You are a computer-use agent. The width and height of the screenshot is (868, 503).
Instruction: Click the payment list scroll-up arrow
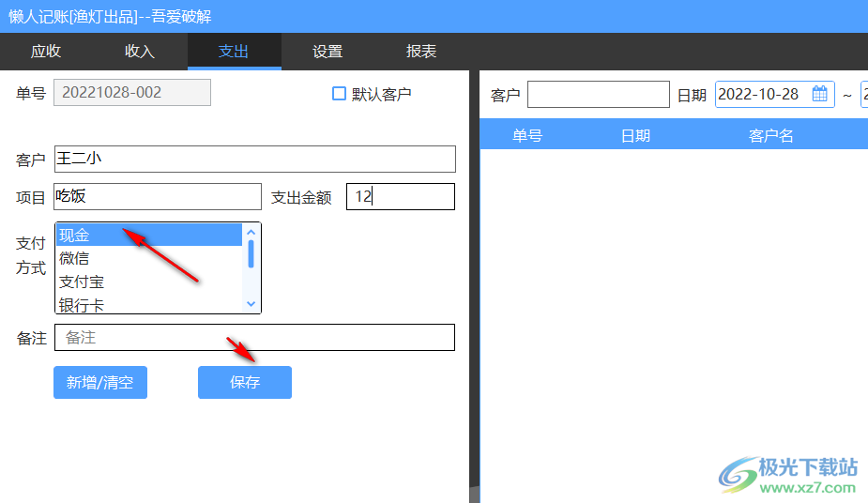[251, 233]
